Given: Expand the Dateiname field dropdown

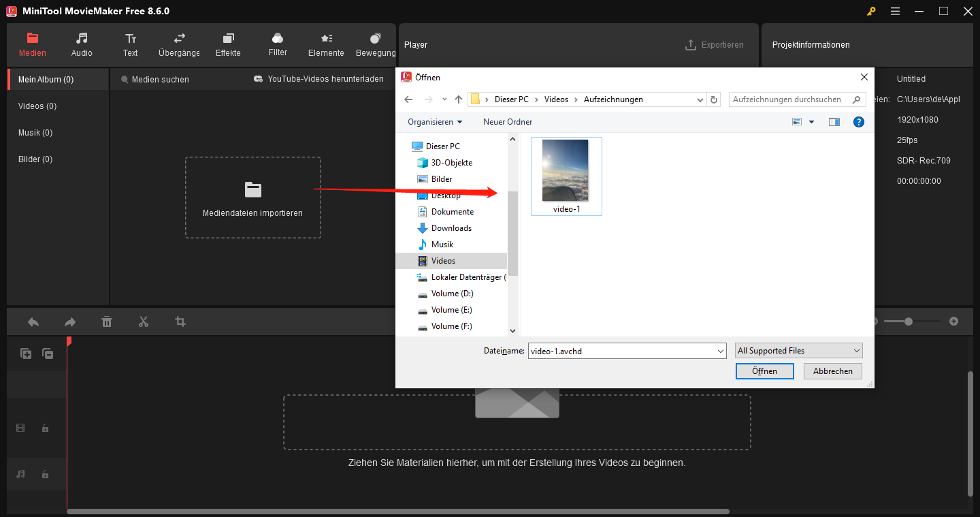Looking at the screenshot, I should click(x=721, y=350).
